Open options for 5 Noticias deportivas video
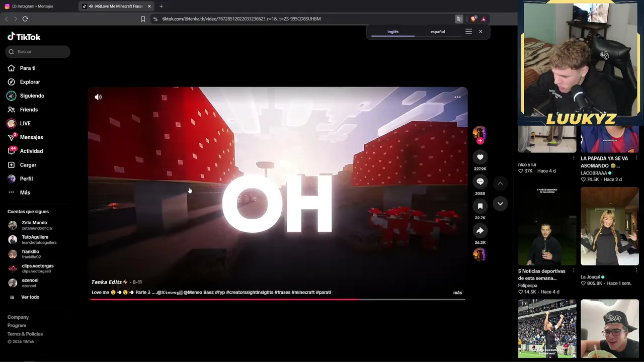Image resolution: width=644 pixels, height=362 pixels. pyautogui.click(x=574, y=270)
